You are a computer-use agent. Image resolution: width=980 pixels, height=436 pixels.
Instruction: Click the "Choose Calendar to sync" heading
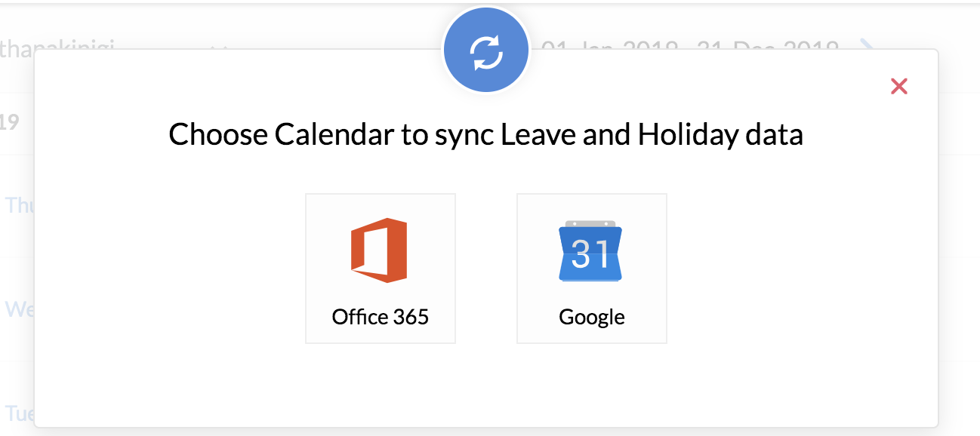tap(485, 135)
